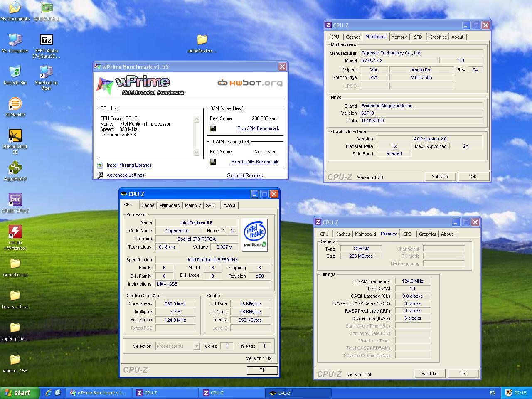Open GPU-Z 0.5.1 desktop icon
This screenshot has height=399, width=532.
point(46,11)
